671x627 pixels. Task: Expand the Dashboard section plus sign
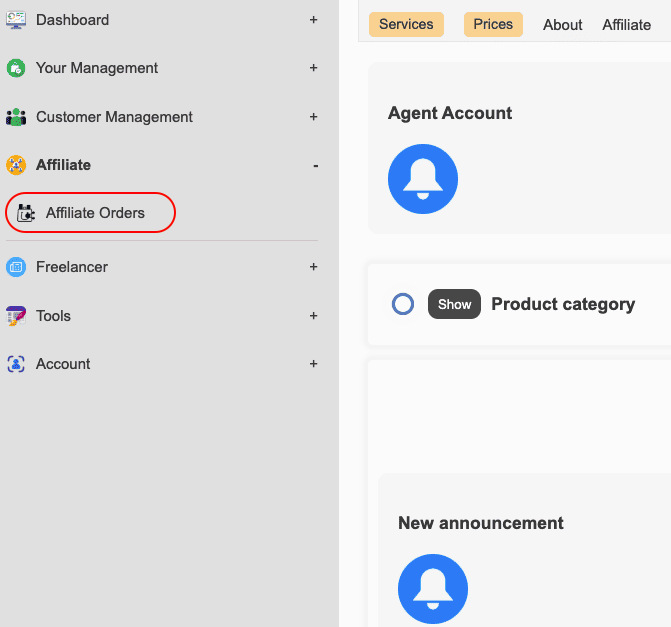tap(314, 20)
